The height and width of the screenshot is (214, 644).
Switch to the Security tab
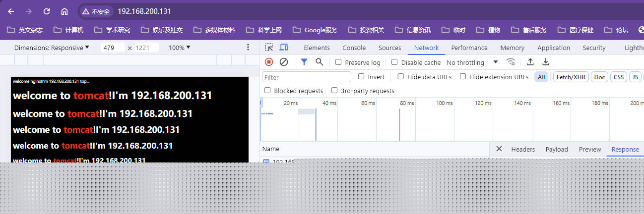[594, 48]
